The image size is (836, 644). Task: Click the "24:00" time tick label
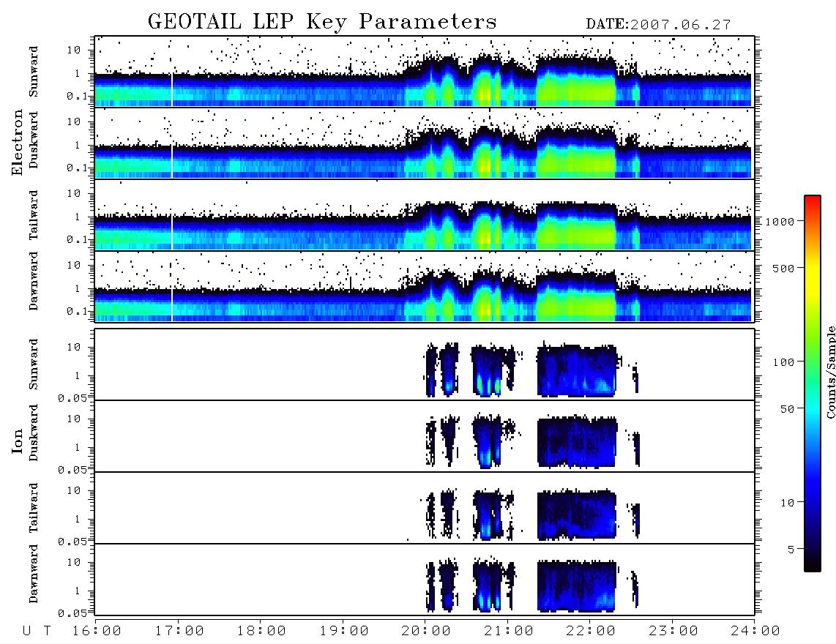755,631
